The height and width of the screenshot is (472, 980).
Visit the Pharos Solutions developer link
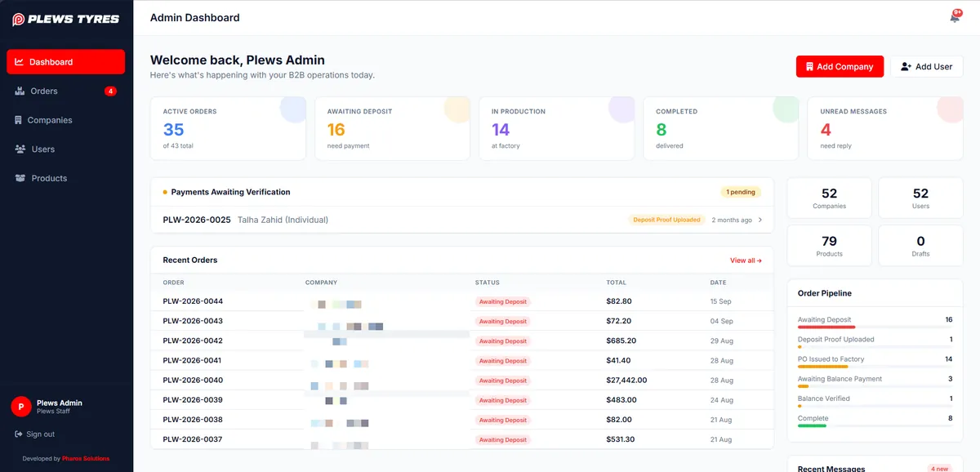pyautogui.click(x=86, y=458)
